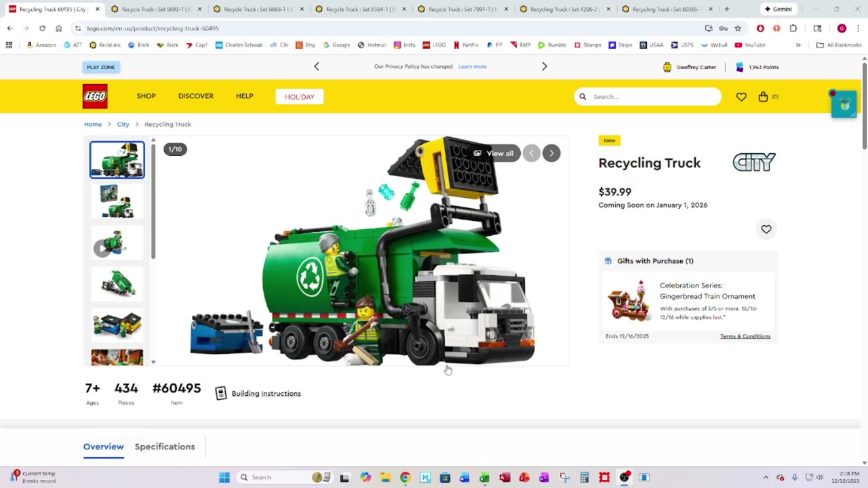Screen dimensions: 868x488
Task: Open Building Instructions link
Action: pos(267,393)
